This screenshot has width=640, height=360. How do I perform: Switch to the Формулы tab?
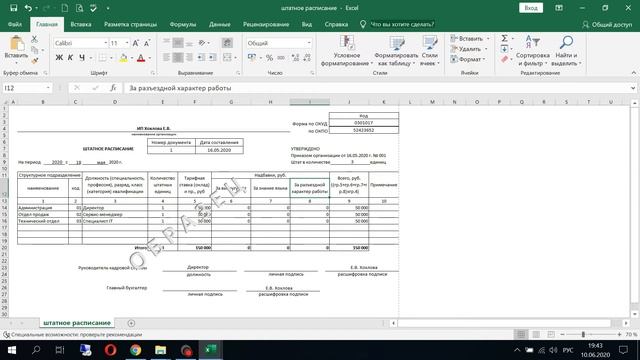(x=183, y=24)
